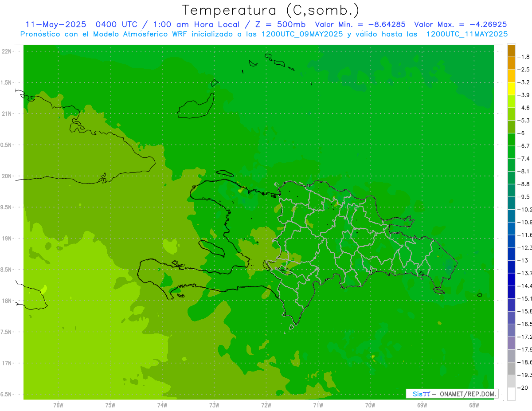The width and height of the screenshot is (532, 411).
Task: Click the '-10.2' legend value
Action: [524, 209]
